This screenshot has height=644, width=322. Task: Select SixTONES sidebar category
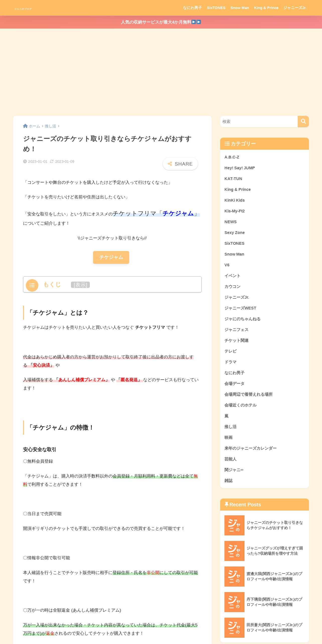tap(234, 243)
